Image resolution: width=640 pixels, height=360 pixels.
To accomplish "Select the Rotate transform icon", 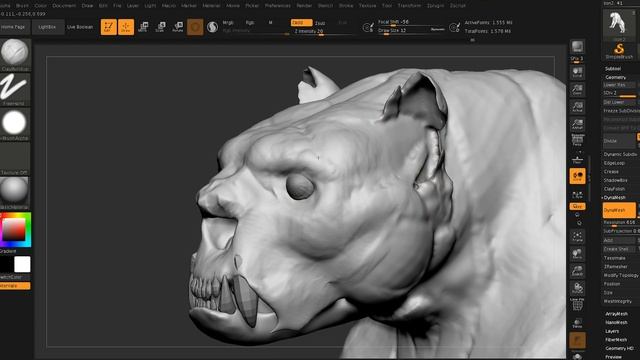I will (178, 27).
